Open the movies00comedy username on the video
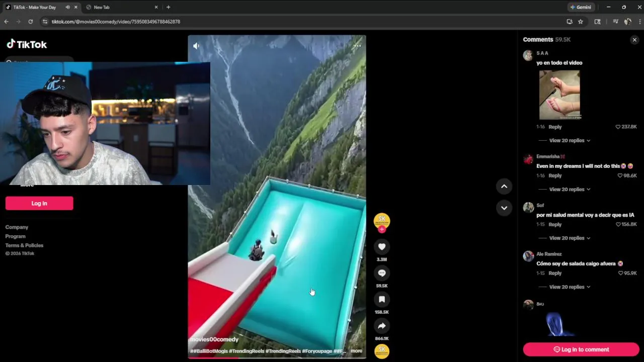Image resolution: width=644 pixels, height=362 pixels. 214,339
